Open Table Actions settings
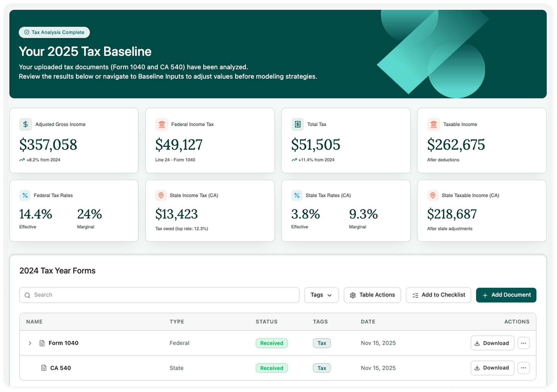Viewport: 557px width, 392px height. click(x=372, y=295)
